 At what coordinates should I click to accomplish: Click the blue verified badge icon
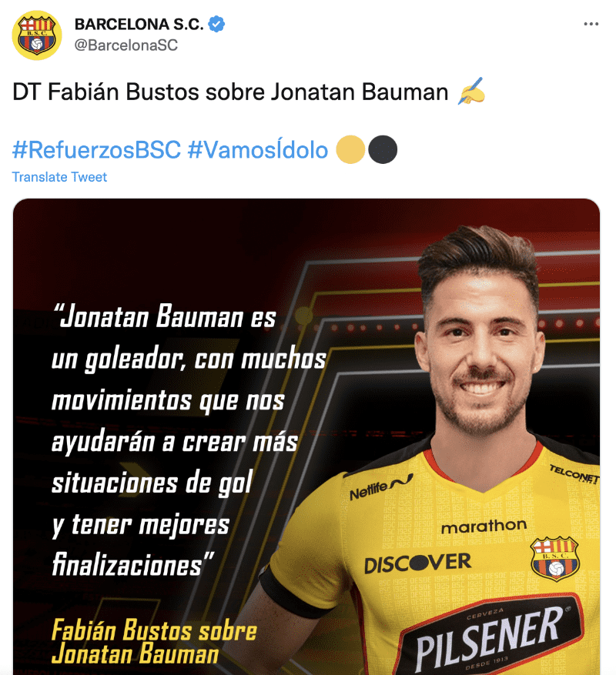coord(216,24)
